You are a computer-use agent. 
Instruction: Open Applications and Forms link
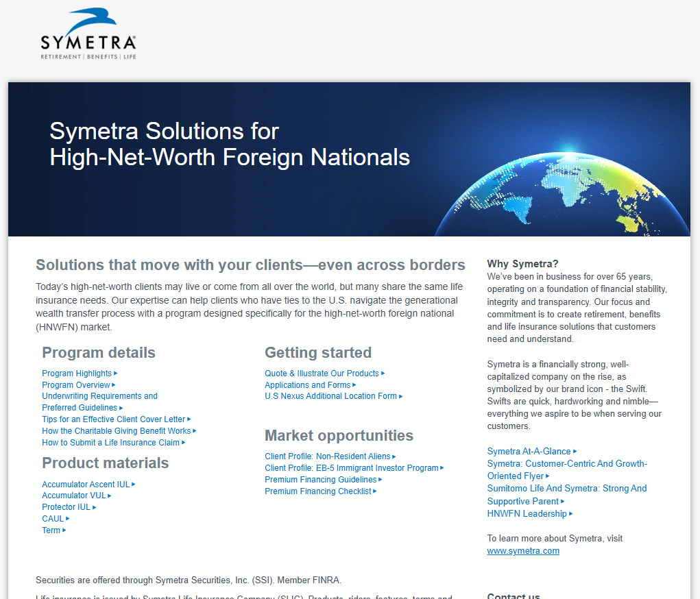click(x=308, y=385)
